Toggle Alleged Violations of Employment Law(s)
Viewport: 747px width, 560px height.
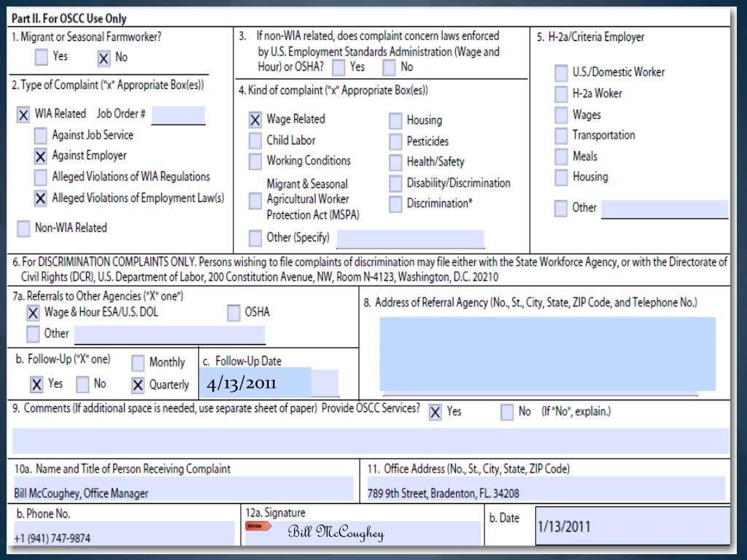pos(41,198)
